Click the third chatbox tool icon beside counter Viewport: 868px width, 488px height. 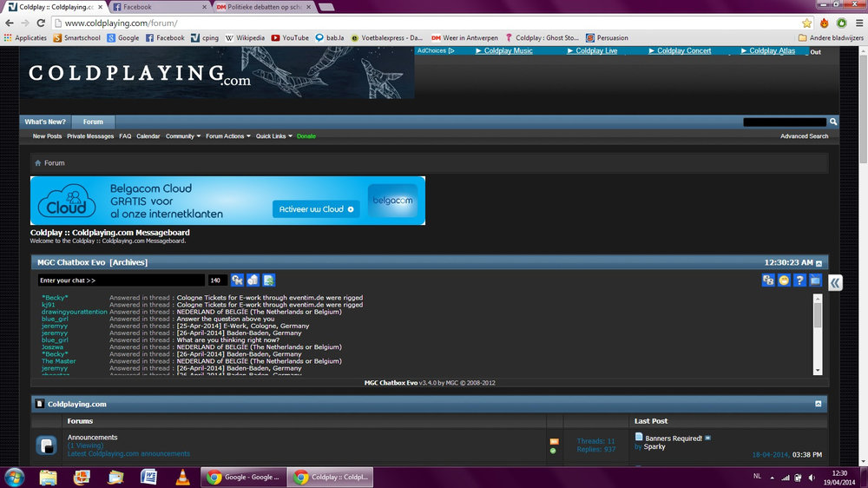tap(268, 280)
